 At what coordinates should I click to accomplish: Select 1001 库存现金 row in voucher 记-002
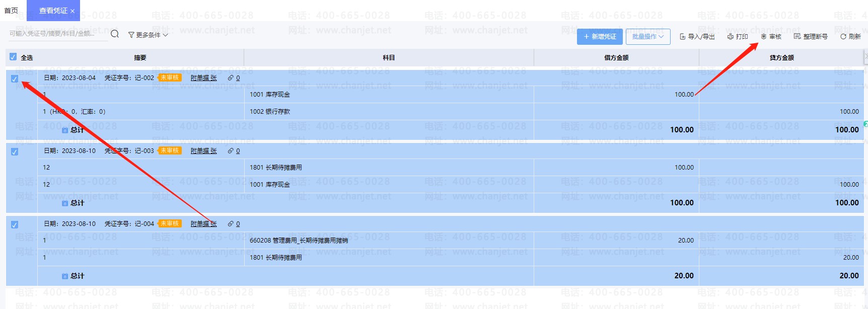click(x=450, y=95)
